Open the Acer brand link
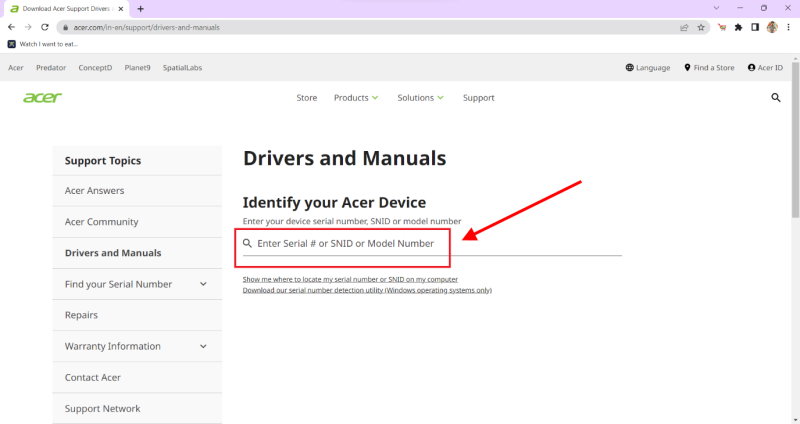The height and width of the screenshot is (424, 800). coord(16,67)
